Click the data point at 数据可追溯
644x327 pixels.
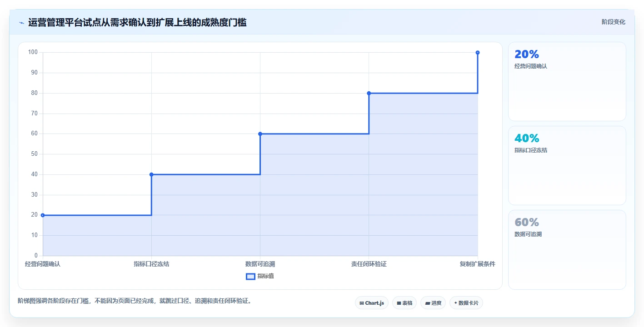point(260,134)
